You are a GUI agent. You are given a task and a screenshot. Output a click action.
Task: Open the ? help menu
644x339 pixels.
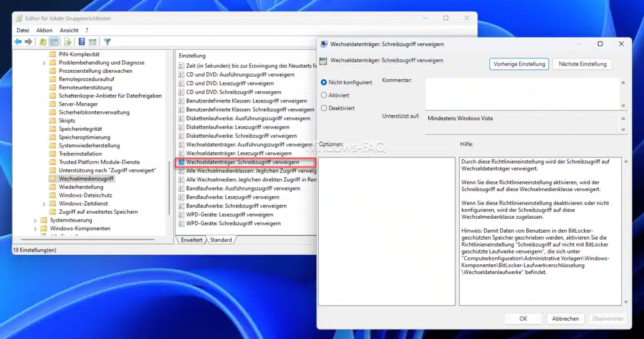pos(87,30)
